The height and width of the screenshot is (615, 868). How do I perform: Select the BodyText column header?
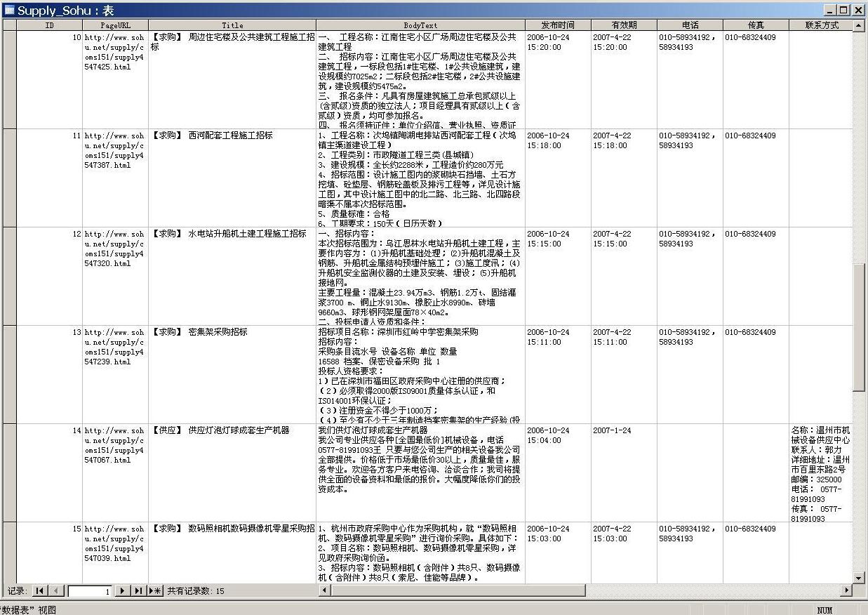[420, 25]
